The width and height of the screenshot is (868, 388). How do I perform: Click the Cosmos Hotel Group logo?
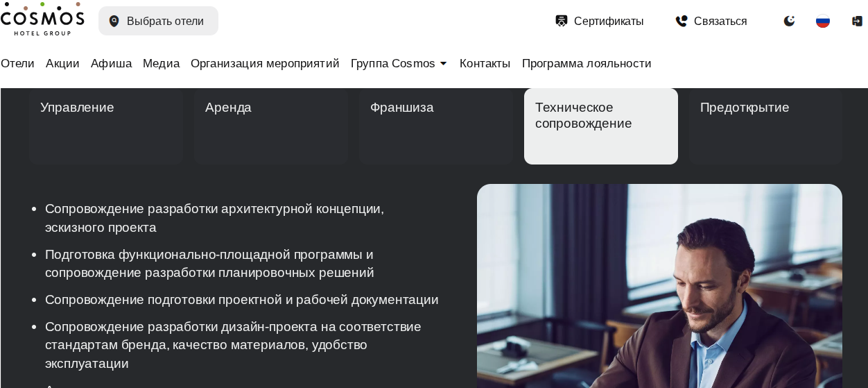[x=42, y=19]
